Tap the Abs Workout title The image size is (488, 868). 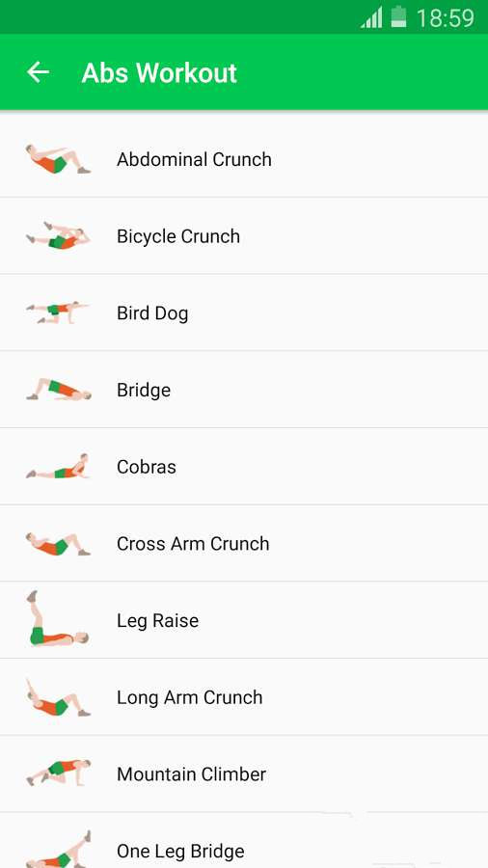pyautogui.click(x=159, y=72)
